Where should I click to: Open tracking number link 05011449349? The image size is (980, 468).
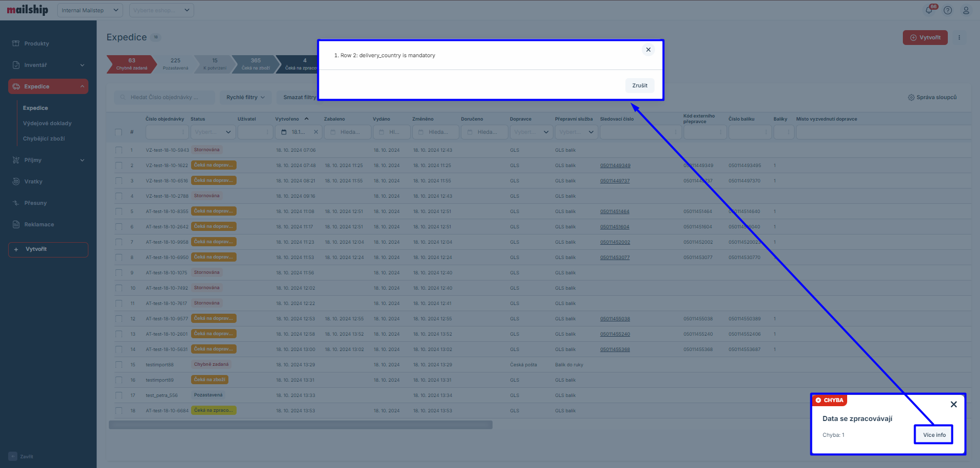tap(615, 166)
